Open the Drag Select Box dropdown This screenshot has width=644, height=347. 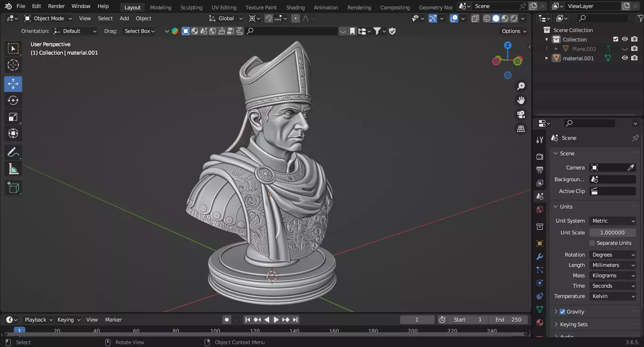point(139,31)
